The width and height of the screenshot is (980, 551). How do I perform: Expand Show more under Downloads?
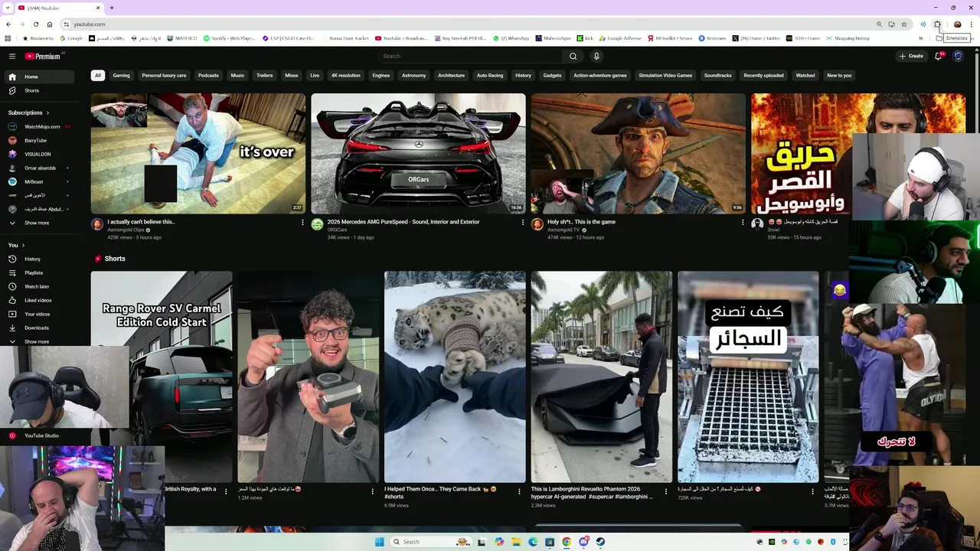38,341
